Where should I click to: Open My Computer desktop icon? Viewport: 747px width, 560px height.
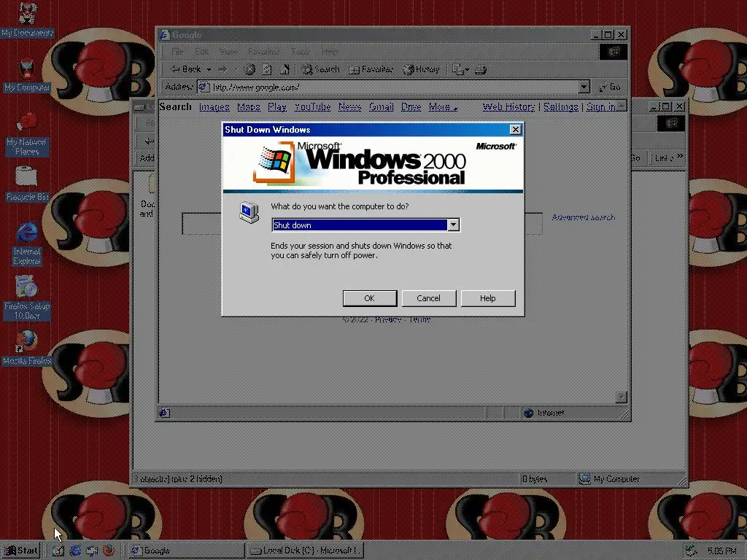point(27,76)
